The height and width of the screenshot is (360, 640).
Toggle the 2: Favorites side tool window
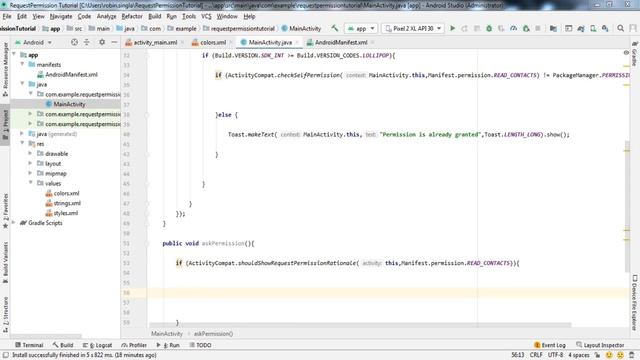[5, 210]
